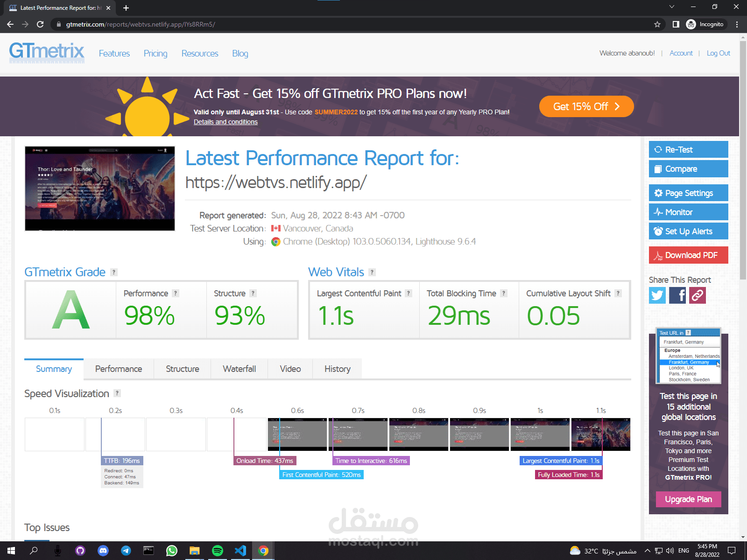This screenshot has height=560, width=747.
Task: View site information lock icon
Action: pyautogui.click(x=58, y=24)
